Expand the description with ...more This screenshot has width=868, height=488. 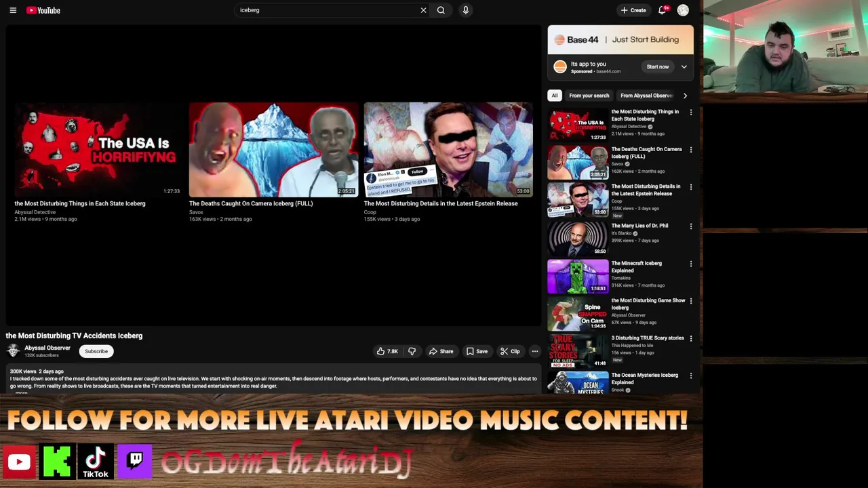(x=22, y=392)
